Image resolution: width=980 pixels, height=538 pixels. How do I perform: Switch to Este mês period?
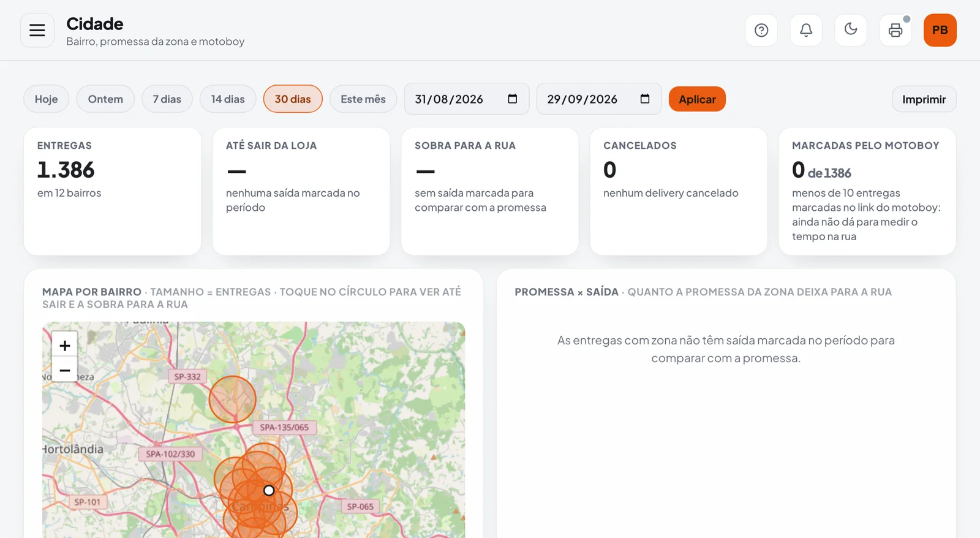pos(363,99)
